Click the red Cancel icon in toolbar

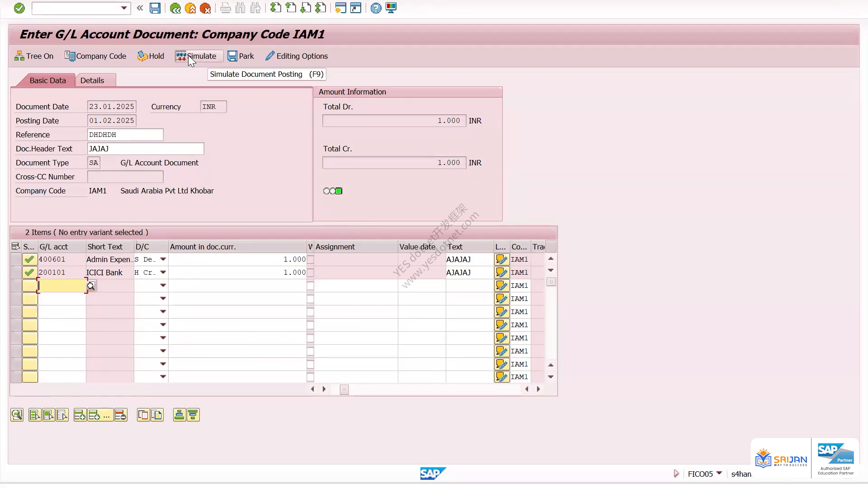205,8
